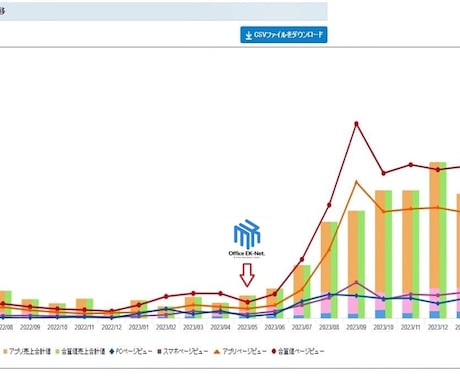Toggle the PCページビュー legend entry
The image size is (460, 380).
point(131,351)
